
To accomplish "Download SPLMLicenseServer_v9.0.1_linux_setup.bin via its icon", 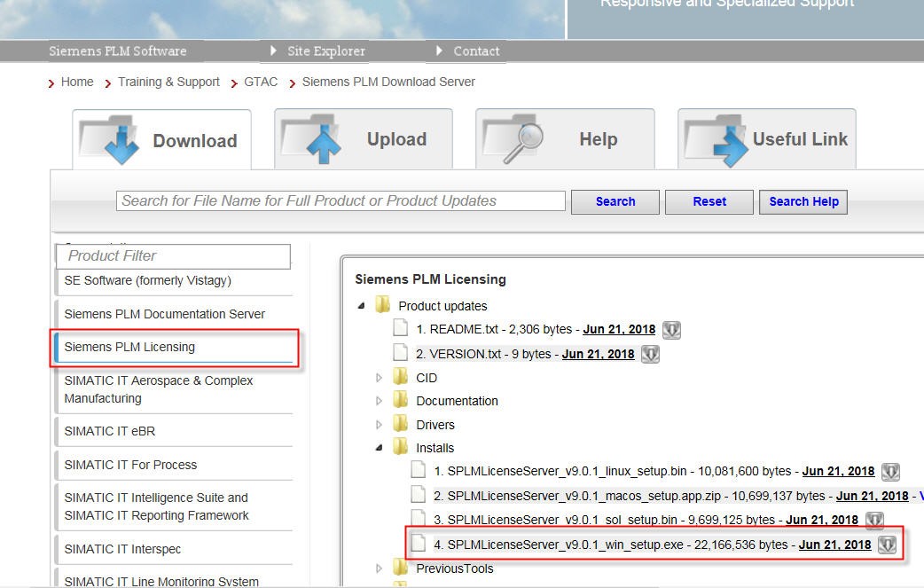I will pos(890,471).
